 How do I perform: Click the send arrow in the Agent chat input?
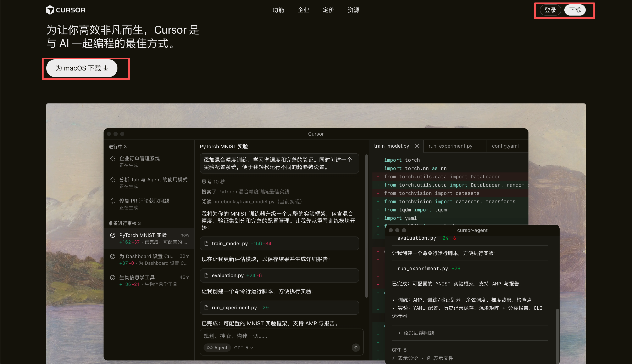tap(356, 347)
